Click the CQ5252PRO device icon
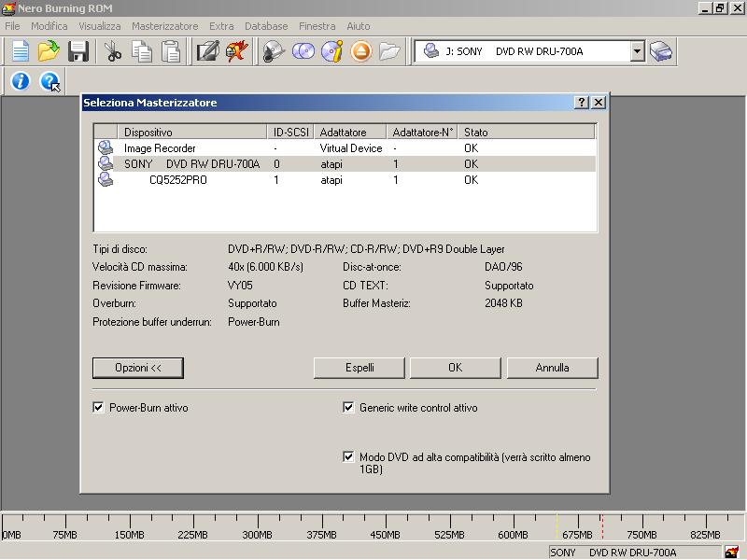 tap(106, 179)
